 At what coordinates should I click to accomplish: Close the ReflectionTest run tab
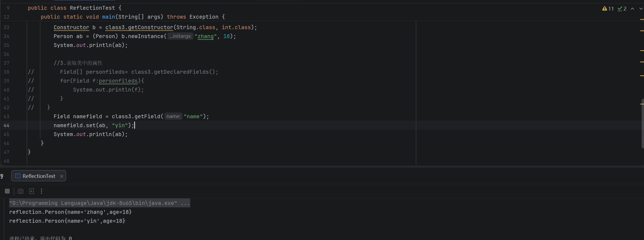62,176
